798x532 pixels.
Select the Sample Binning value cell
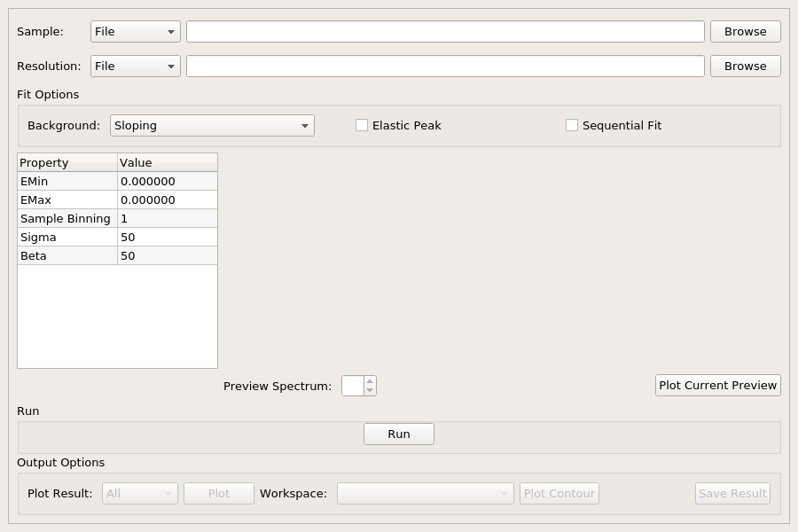click(168, 218)
